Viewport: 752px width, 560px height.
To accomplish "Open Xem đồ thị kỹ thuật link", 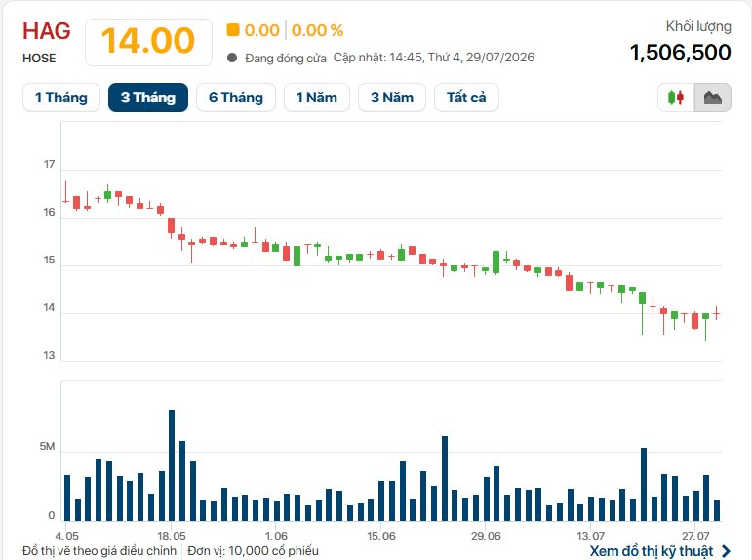I will coord(652,551).
